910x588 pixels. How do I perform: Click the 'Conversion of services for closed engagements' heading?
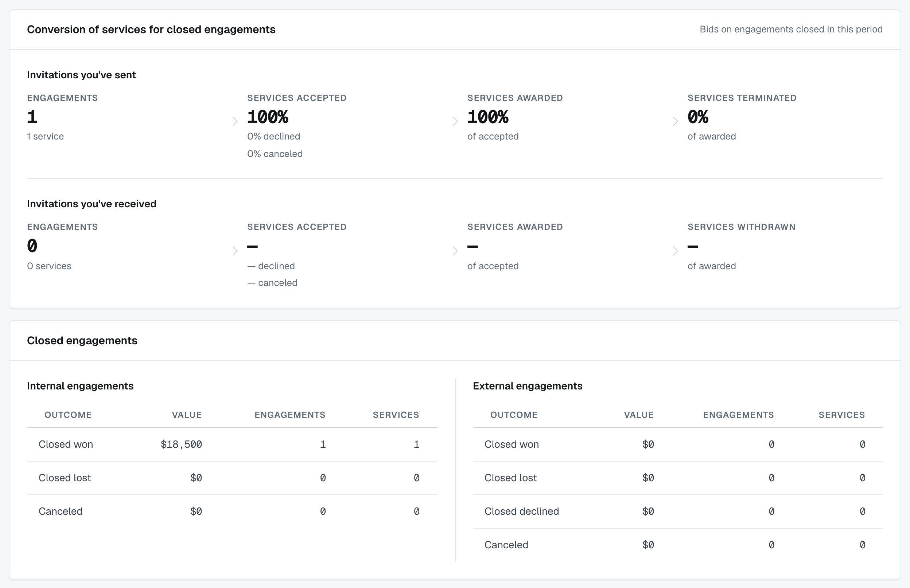coord(151,30)
